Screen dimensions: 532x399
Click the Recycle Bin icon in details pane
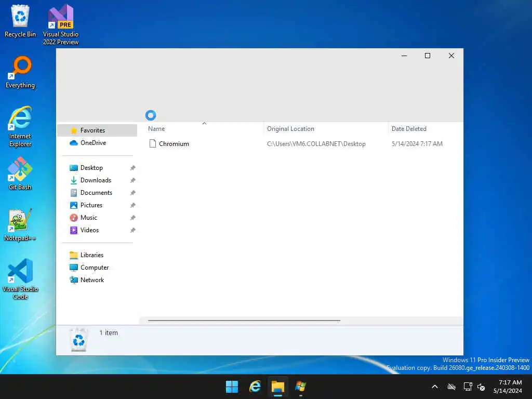[79, 340]
